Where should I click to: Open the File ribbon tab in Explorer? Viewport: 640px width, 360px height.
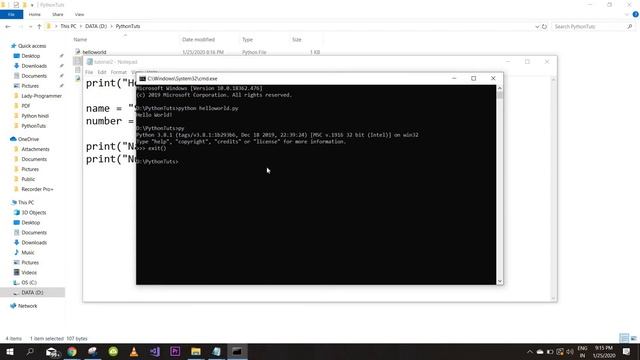[11, 14]
